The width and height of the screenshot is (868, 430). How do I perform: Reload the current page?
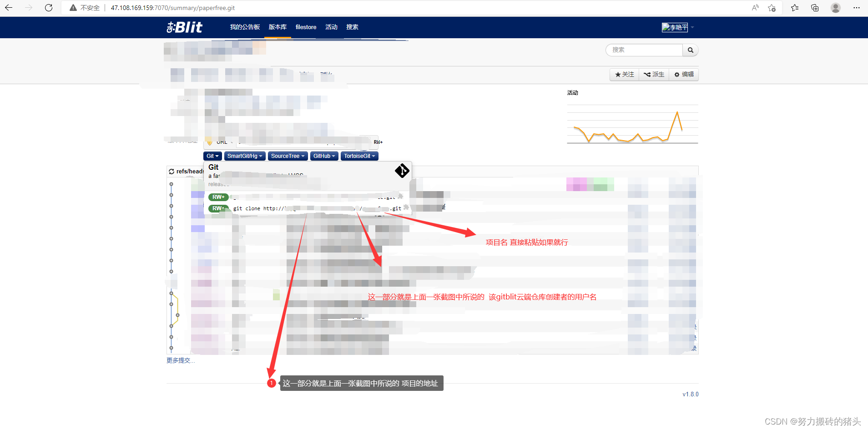tap(49, 8)
